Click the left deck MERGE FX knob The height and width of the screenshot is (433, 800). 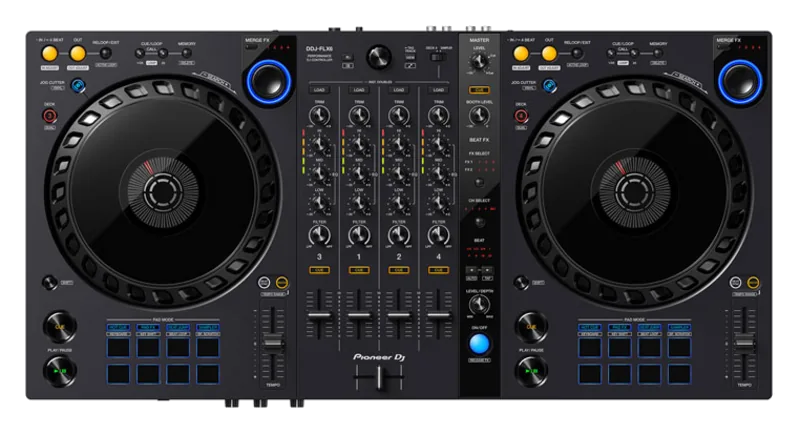[269, 82]
